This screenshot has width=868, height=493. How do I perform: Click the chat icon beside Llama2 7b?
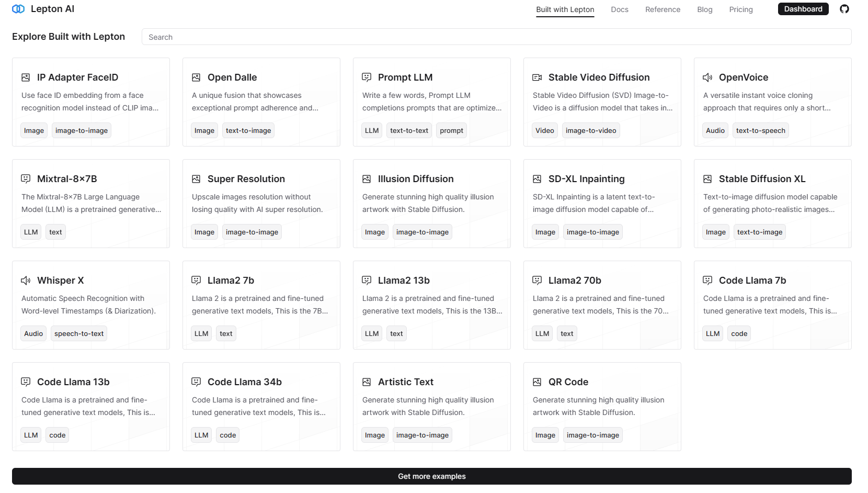click(196, 281)
